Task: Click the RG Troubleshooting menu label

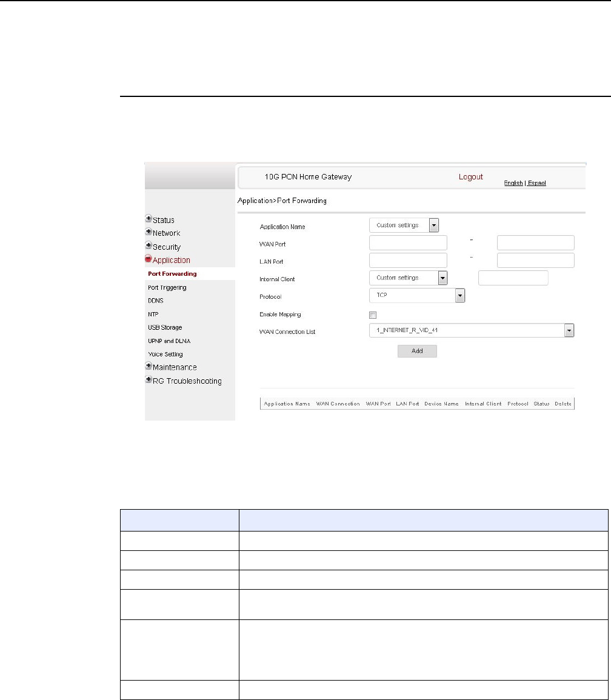Action: pyautogui.click(x=187, y=381)
